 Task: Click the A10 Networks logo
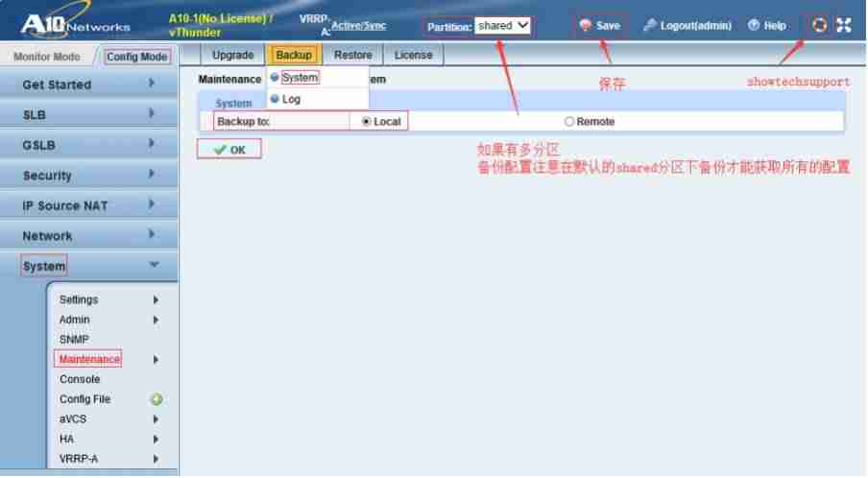(x=75, y=23)
